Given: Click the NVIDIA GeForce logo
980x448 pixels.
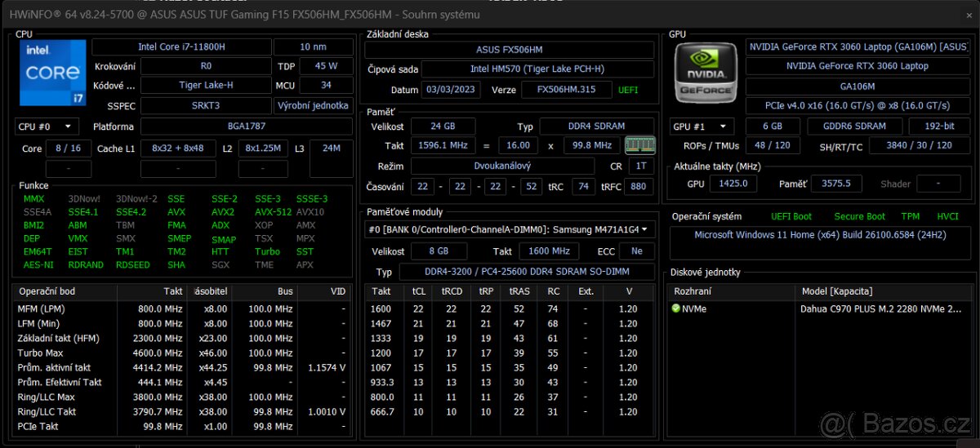Looking at the screenshot, I should pos(706,73).
